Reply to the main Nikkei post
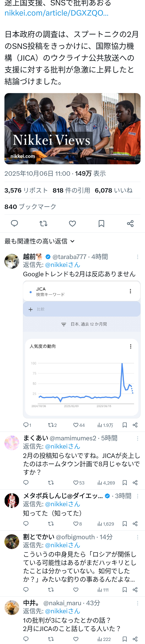This screenshot has width=145, height=644. [x=15, y=223]
